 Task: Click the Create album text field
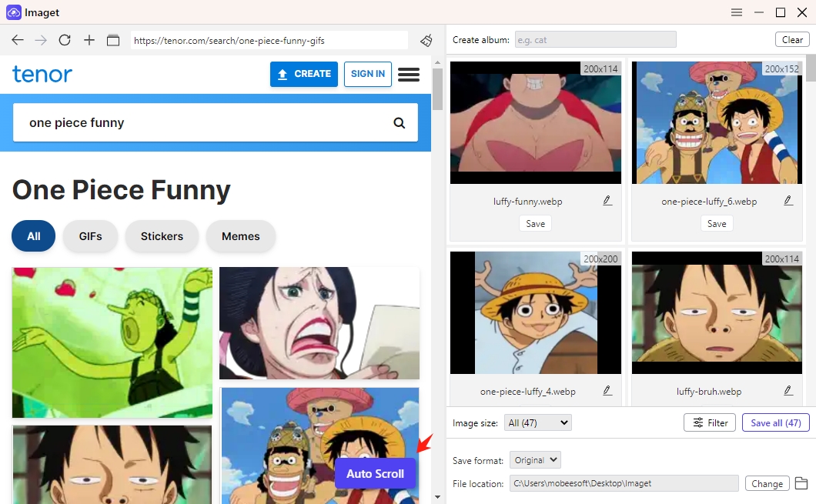[595, 39]
